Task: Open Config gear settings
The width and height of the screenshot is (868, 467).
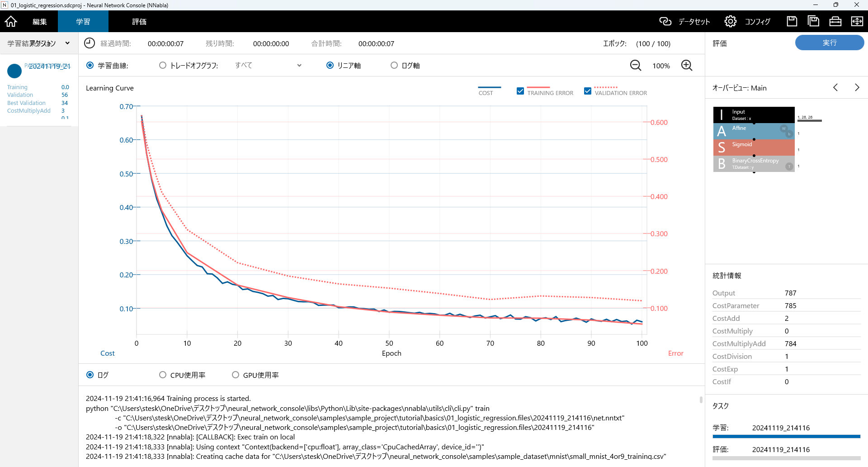Action: 730,21
